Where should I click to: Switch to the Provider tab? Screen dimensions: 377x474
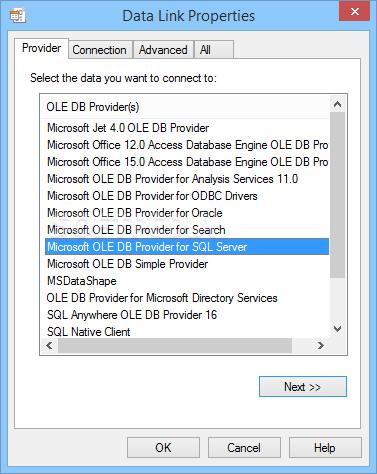41,48
